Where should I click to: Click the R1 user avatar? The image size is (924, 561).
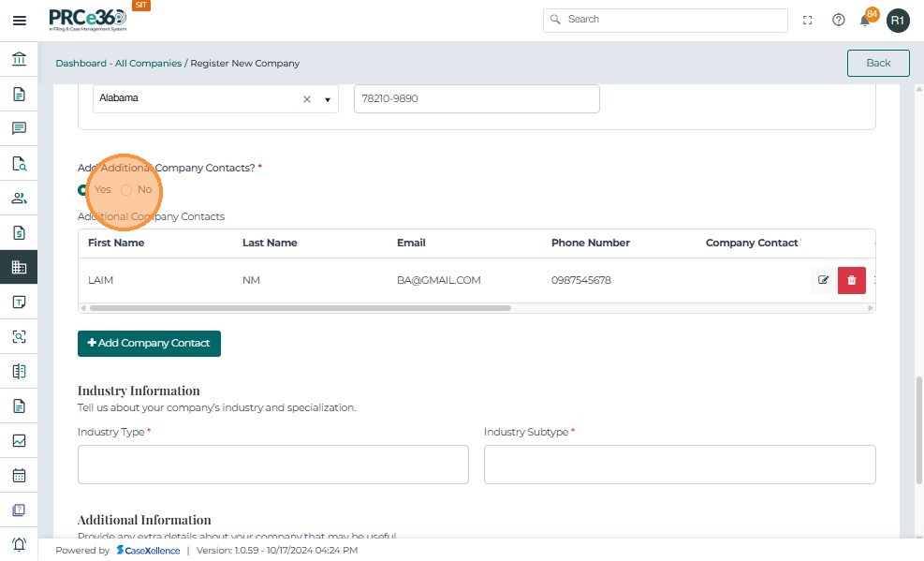point(898,20)
